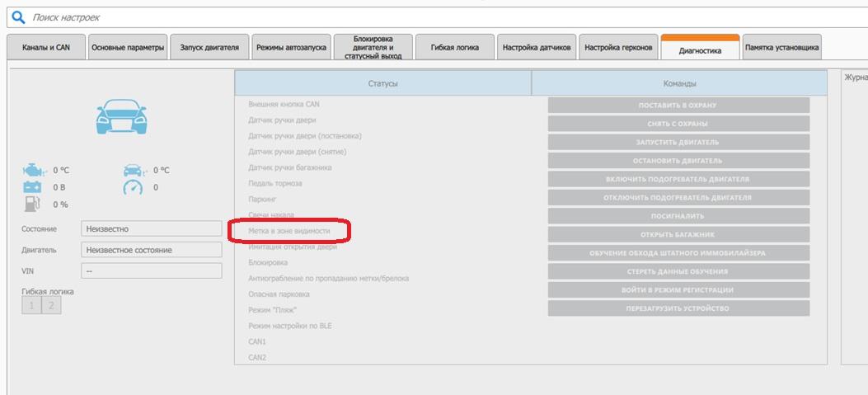Select the Гибкая логика tab
This screenshot has width=868, height=395.
tap(454, 48)
